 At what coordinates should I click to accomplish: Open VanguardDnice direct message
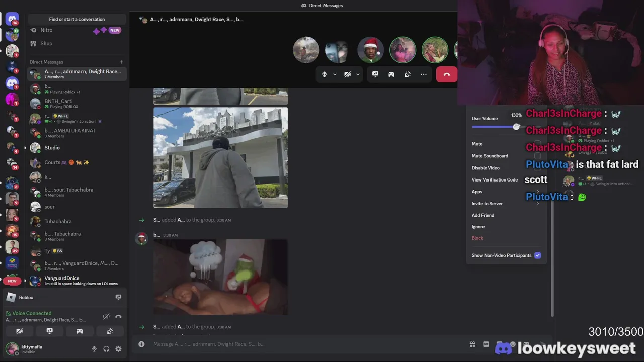coord(77,281)
